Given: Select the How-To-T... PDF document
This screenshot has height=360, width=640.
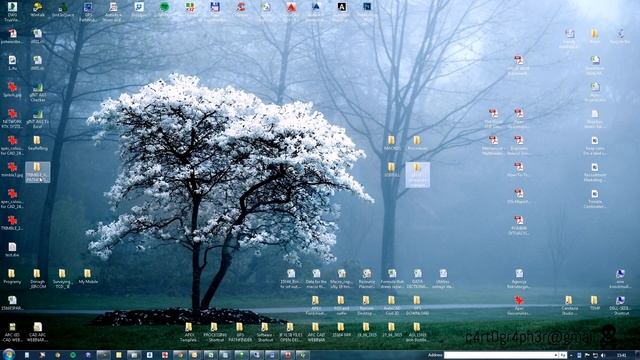Looking at the screenshot, I should point(518,170).
